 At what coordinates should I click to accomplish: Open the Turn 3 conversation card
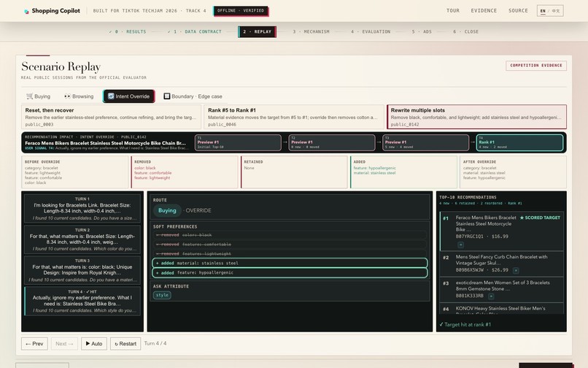coord(82,270)
